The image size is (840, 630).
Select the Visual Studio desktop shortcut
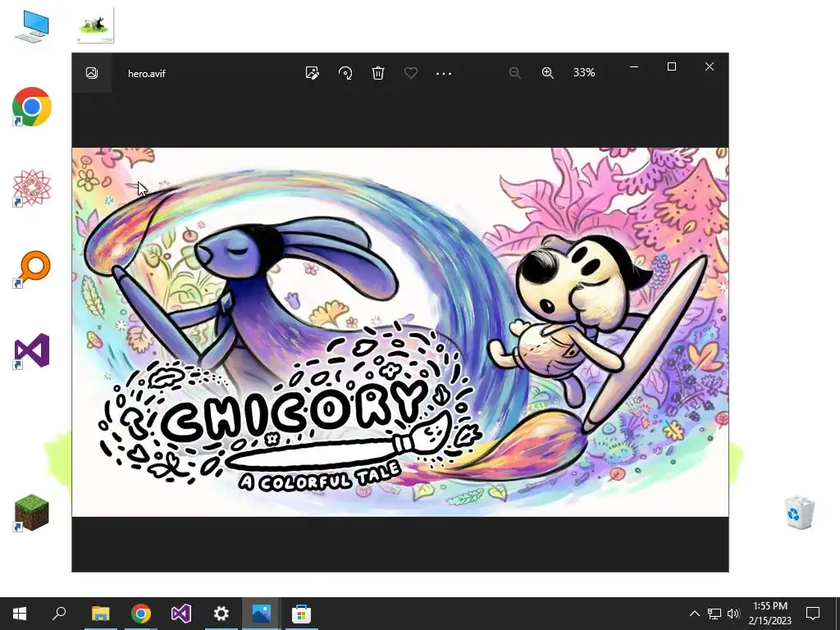(x=32, y=351)
